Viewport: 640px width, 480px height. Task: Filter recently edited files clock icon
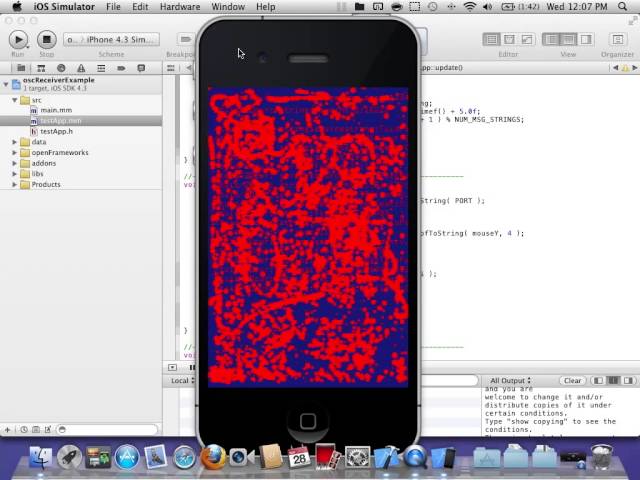(x=24, y=429)
